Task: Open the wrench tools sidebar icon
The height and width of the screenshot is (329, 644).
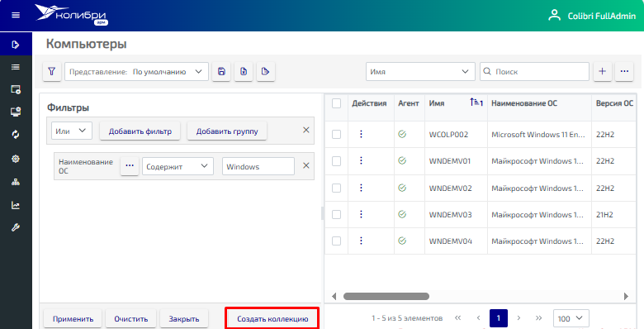Action: click(16, 227)
